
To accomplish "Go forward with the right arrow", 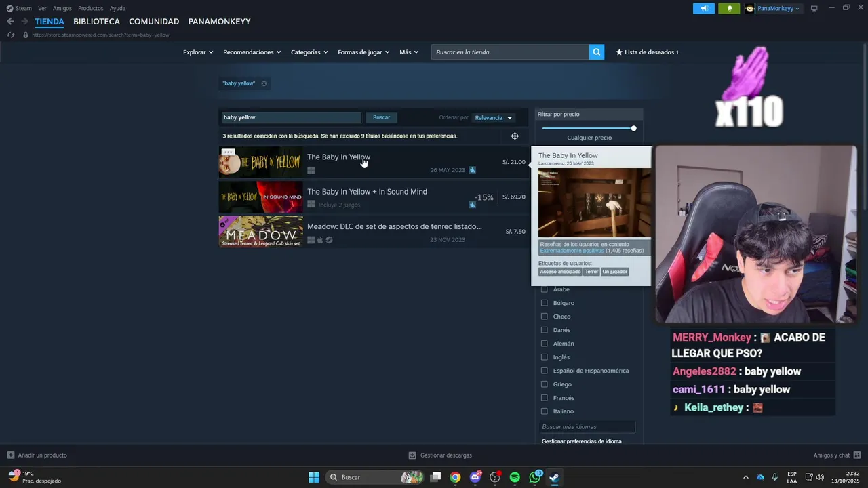I will (24, 22).
